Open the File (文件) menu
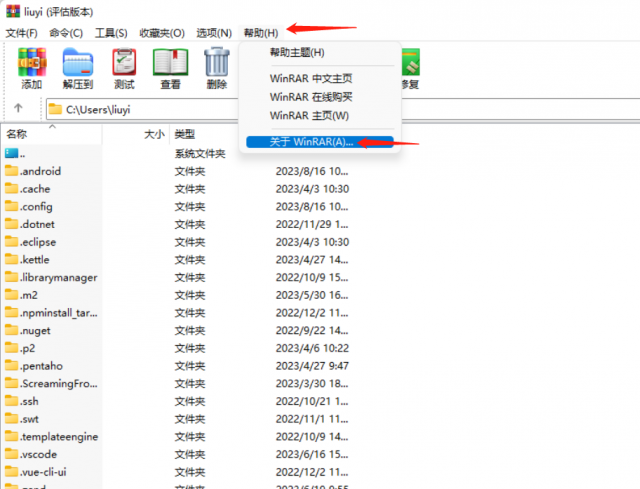 pyautogui.click(x=21, y=33)
